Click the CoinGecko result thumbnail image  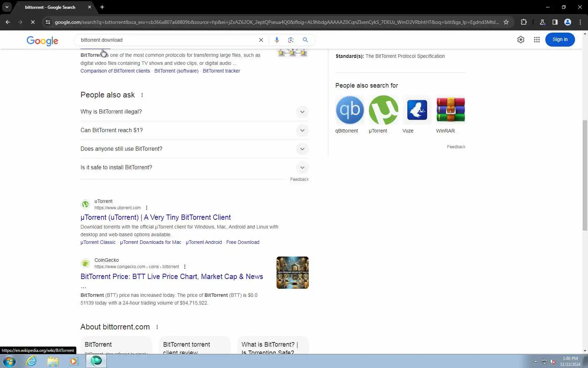pyautogui.click(x=293, y=273)
